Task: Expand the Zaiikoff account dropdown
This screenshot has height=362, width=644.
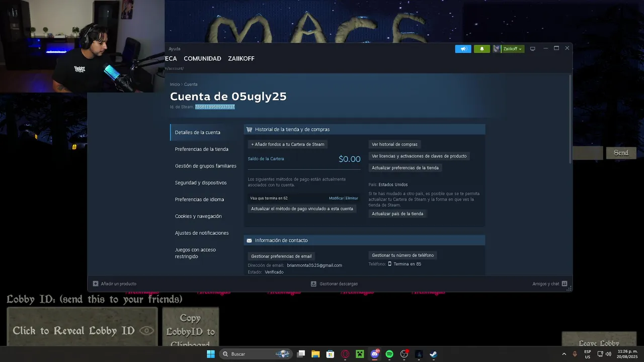Action: pyautogui.click(x=513, y=49)
